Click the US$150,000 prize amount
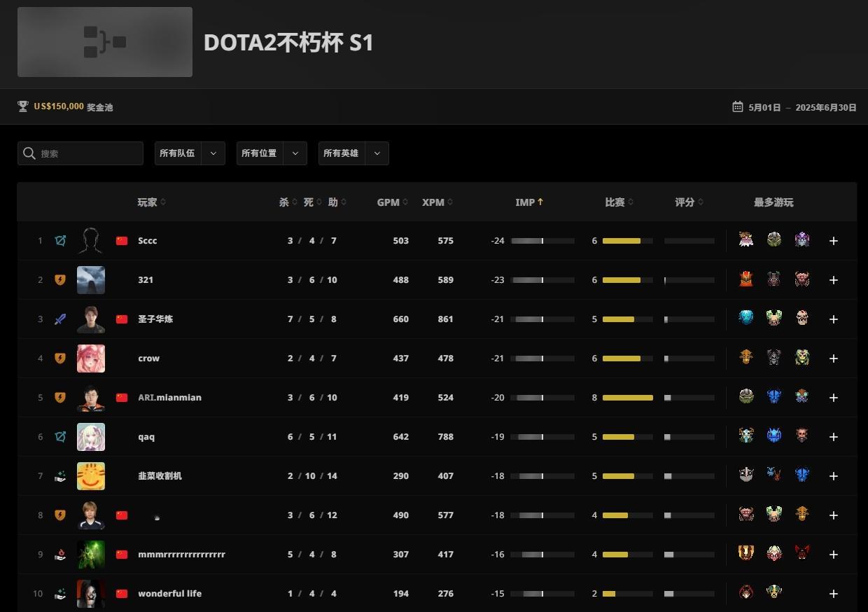Screen dimensions: 868x612 tap(59, 106)
